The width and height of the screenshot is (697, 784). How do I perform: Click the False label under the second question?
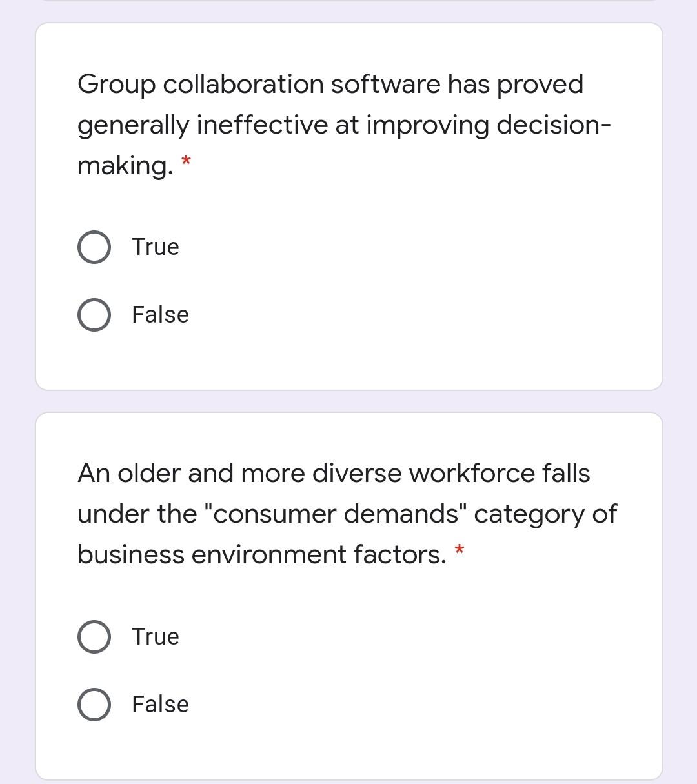[x=159, y=704]
